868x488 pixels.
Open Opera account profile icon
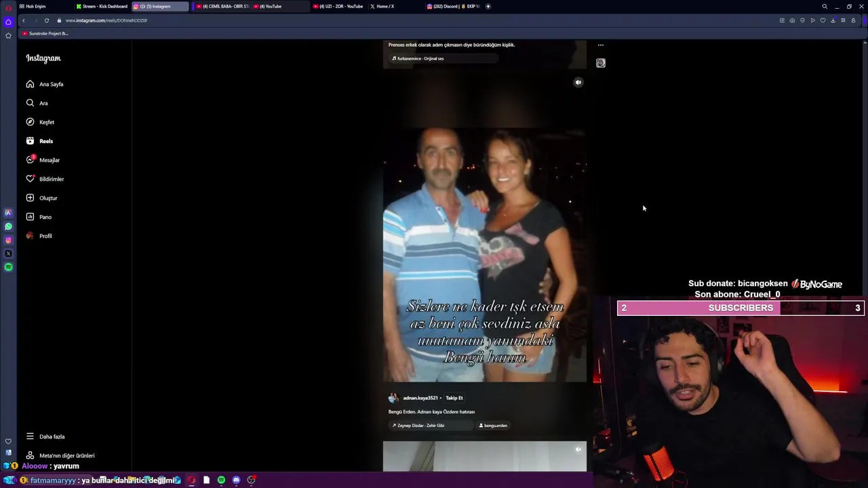[x=853, y=20]
